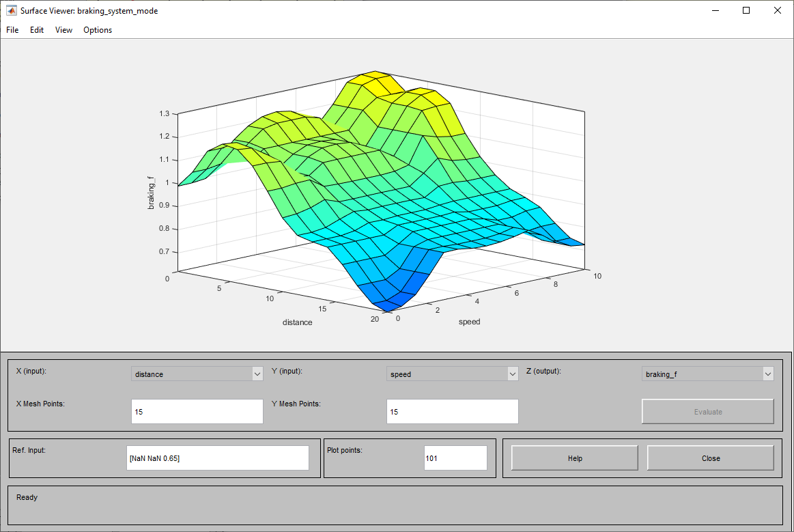Open the View menu

point(63,30)
